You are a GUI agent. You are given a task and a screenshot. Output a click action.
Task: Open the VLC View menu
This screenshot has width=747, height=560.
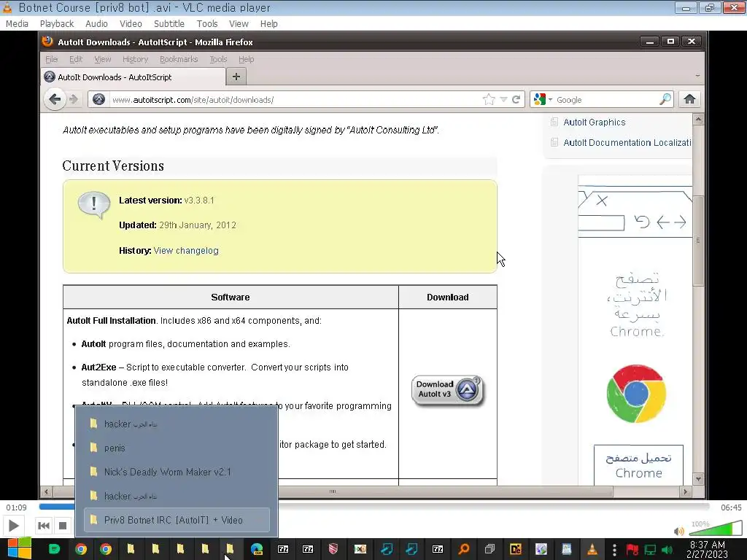point(239,24)
